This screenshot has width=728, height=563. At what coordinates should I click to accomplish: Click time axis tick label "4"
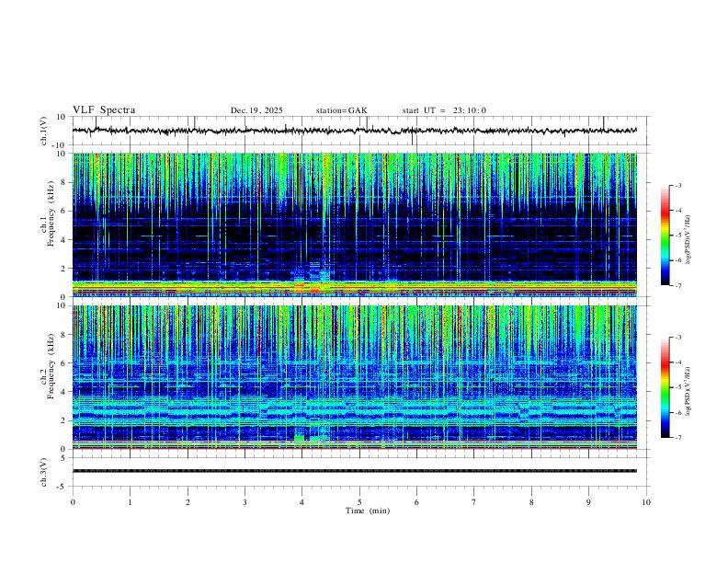pos(301,502)
